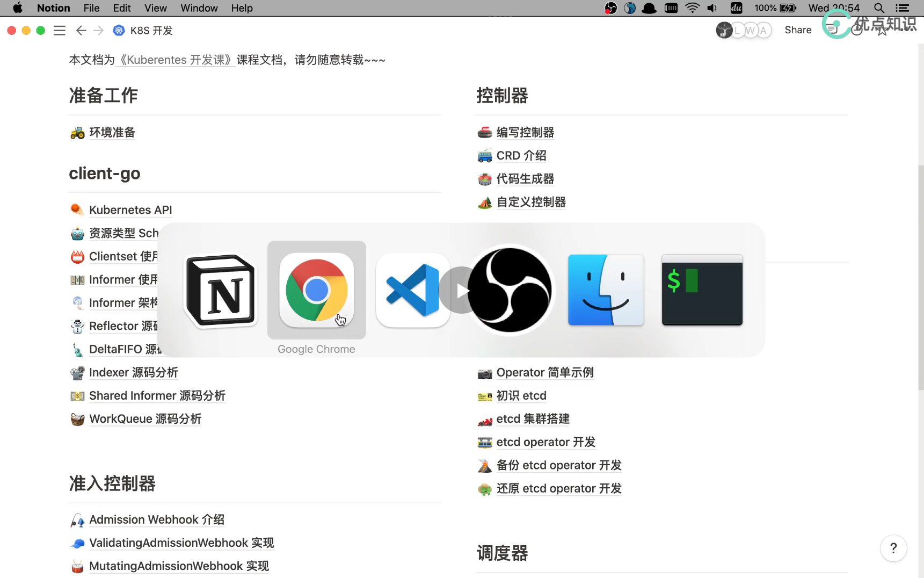
Task: Click the robot emoji beside 资源类型 Scheme
Action: (x=77, y=233)
